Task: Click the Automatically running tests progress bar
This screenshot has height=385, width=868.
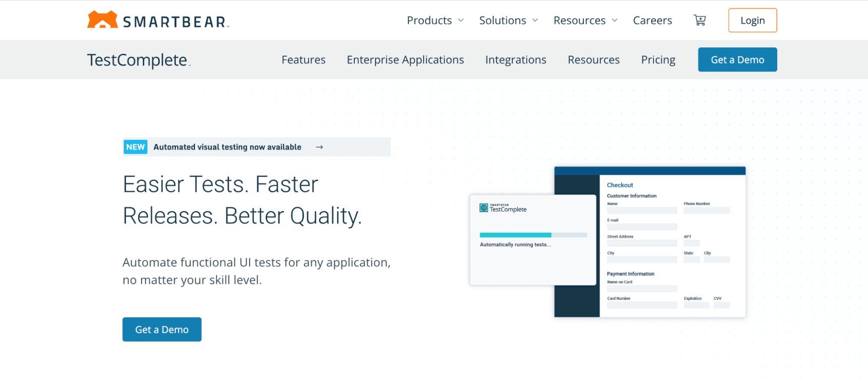Action: [533, 235]
